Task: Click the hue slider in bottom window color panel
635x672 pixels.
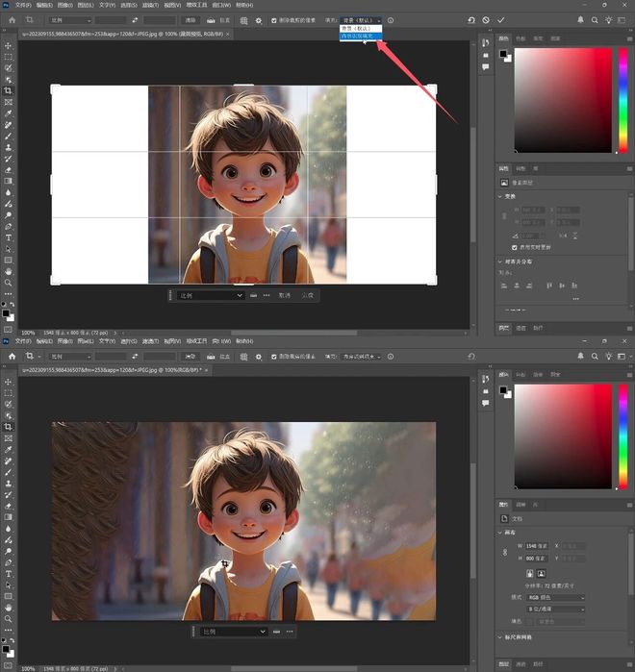Action: [623, 436]
